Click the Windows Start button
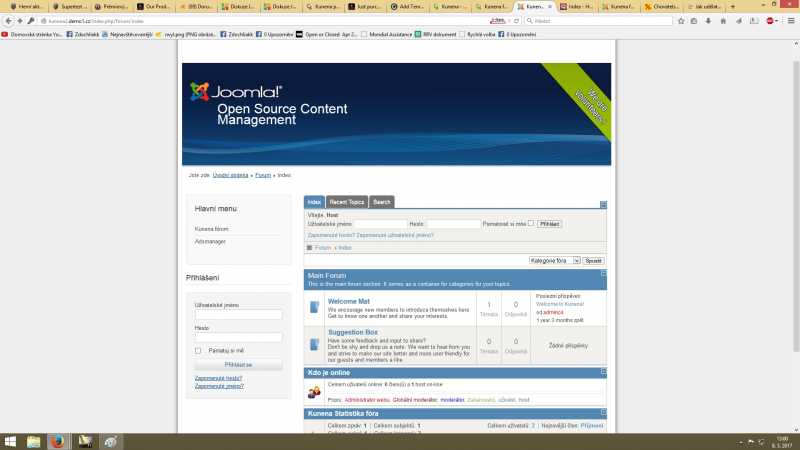Viewport: 800px width, 450px height. [x=9, y=440]
